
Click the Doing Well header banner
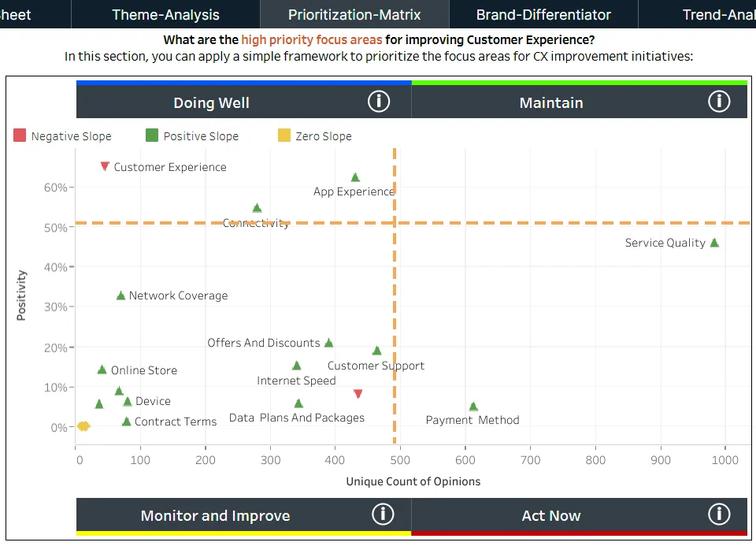point(211,102)
